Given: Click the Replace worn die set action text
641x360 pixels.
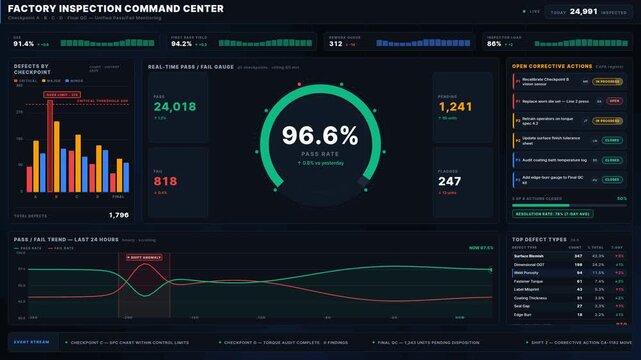Looking at the screenshot, I should [x=556, y=101].
